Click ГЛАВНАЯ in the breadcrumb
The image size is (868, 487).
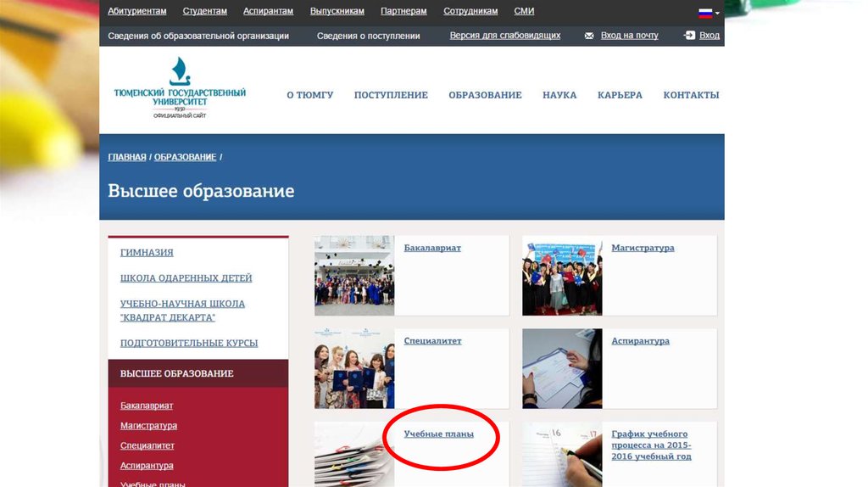tap(127, 157)
